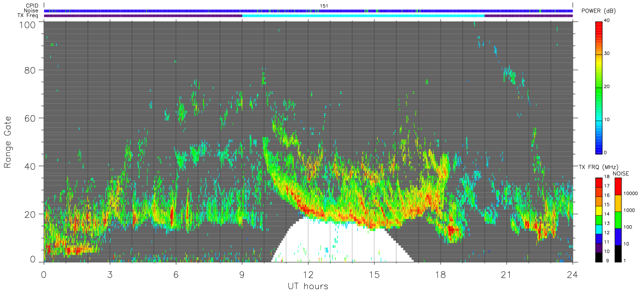The height and width of the screenshot is (297, 644).
Task: Select the 1000 tick on NOISE legend
Action: tap(629, 211)
